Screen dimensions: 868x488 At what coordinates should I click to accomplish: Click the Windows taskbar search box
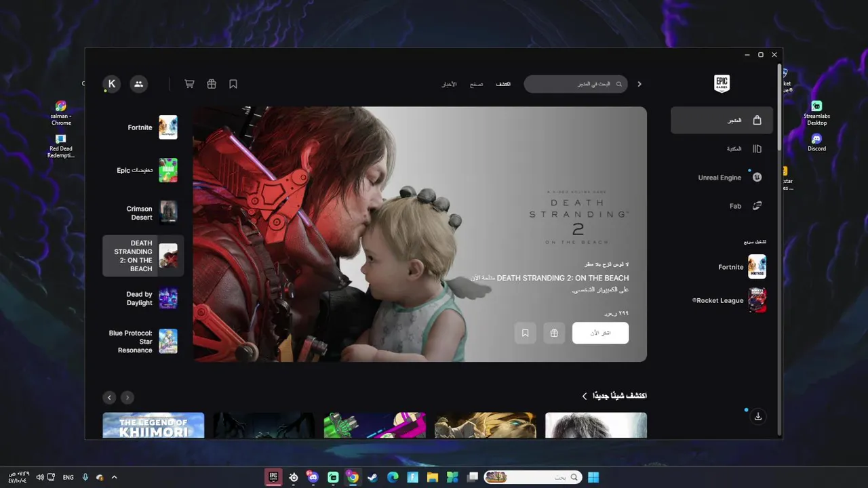pos(532,477)
